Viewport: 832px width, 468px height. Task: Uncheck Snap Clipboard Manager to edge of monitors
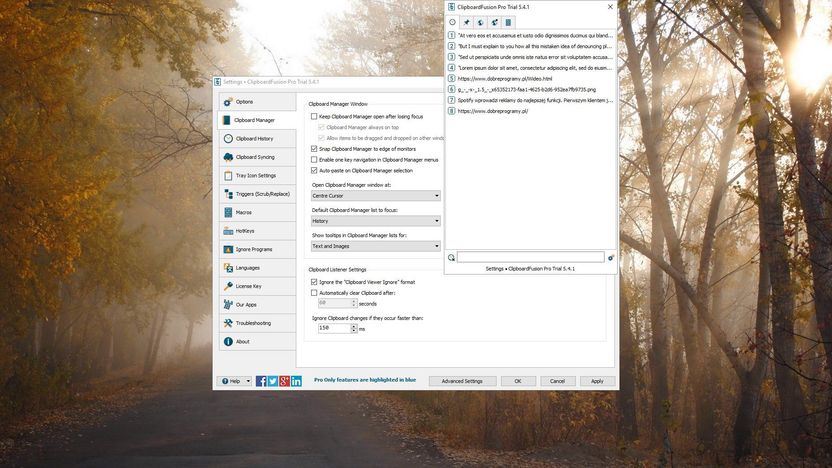click(314, 149)
